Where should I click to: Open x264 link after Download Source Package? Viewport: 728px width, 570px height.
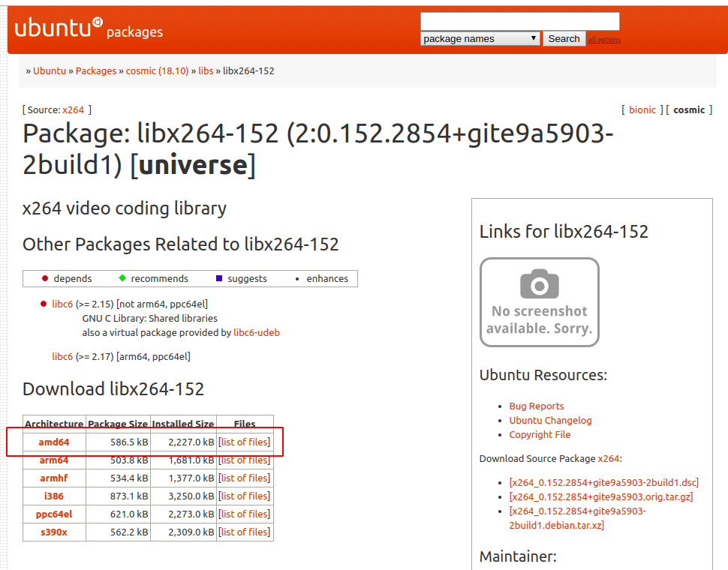point(608,459)
